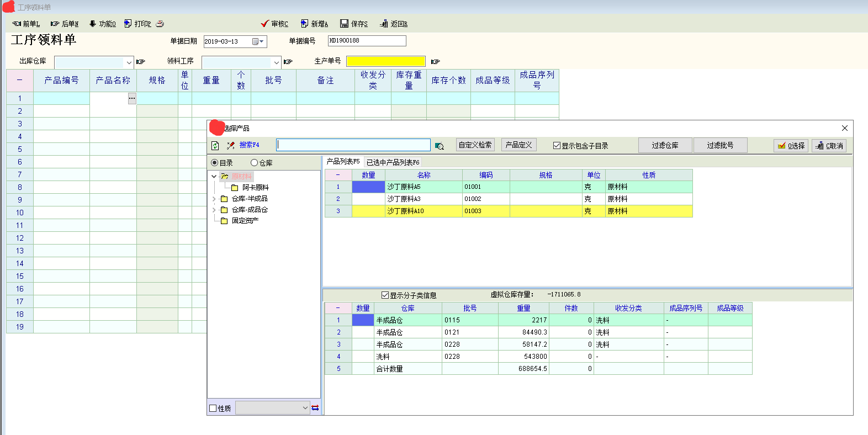Switch to 已选中产品列表F6 tab
The height and width of the screenshot is (435, 868).
coord(393,162)
